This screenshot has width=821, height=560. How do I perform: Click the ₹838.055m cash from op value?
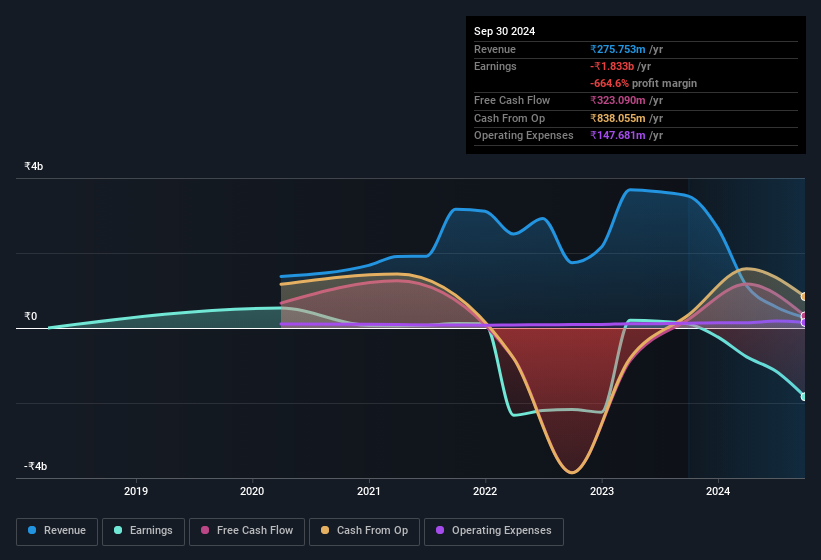618,118
